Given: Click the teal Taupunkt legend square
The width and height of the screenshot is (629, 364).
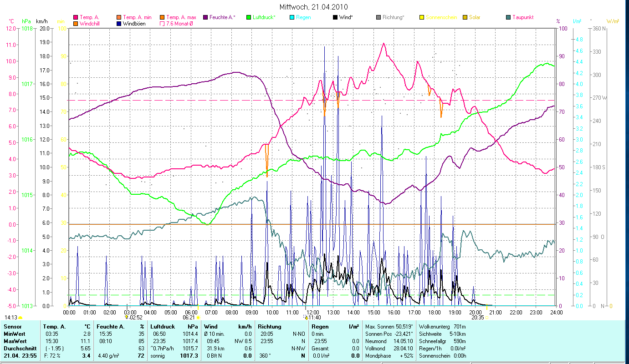Looking at the screenshot, I should (x=508, y=17).
